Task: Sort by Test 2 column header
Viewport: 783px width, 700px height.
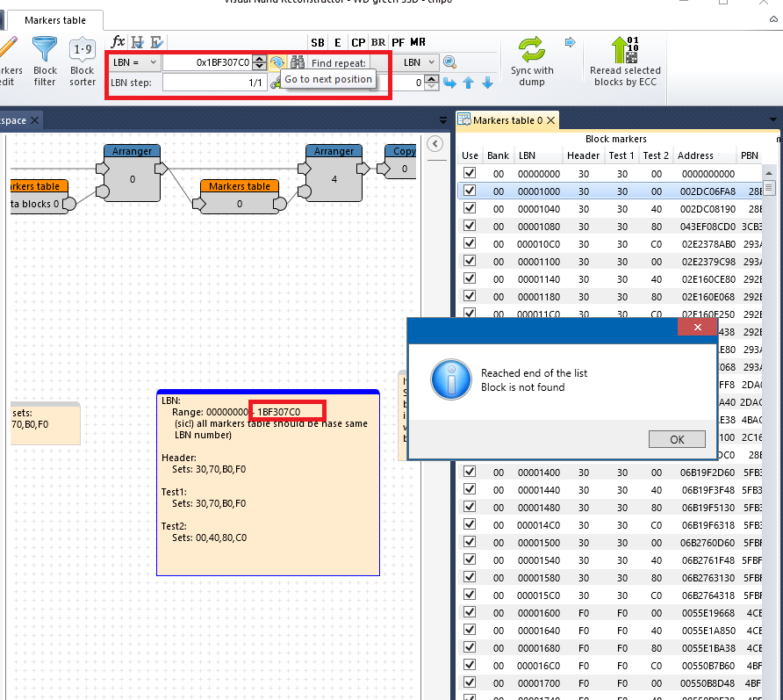Action: [656, 155]
